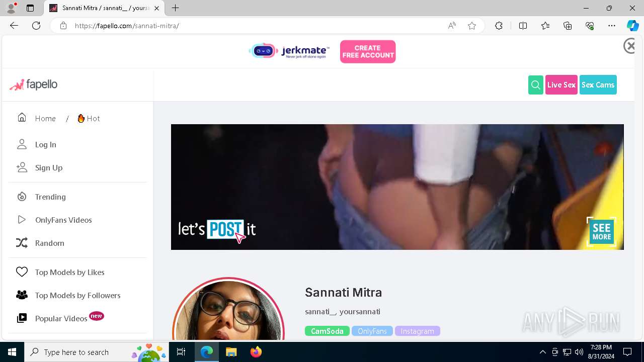Click the Sex Cams button

click(x=598, y=85)
